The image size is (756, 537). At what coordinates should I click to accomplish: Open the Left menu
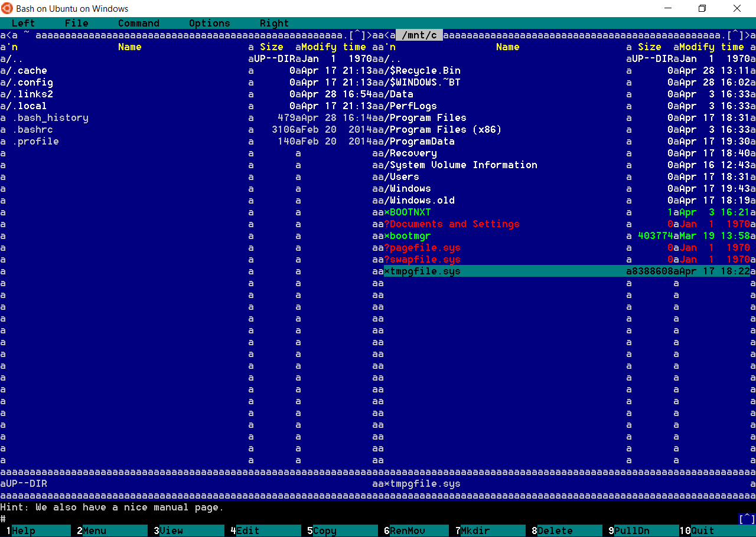point(23,24)
